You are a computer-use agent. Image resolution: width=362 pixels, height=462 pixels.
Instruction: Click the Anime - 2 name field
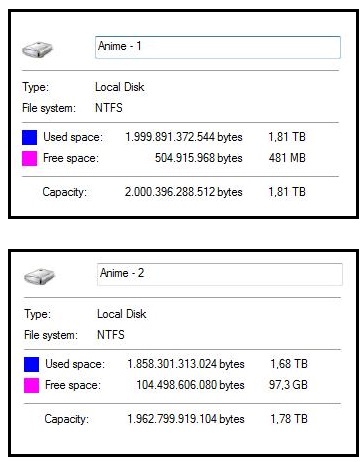tap(220, 274)
